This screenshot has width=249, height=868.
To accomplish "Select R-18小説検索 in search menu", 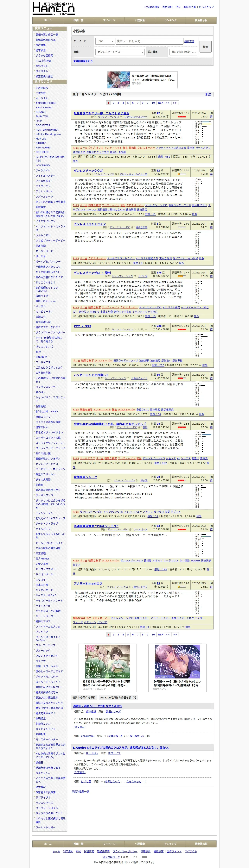I will pos(43,61).
